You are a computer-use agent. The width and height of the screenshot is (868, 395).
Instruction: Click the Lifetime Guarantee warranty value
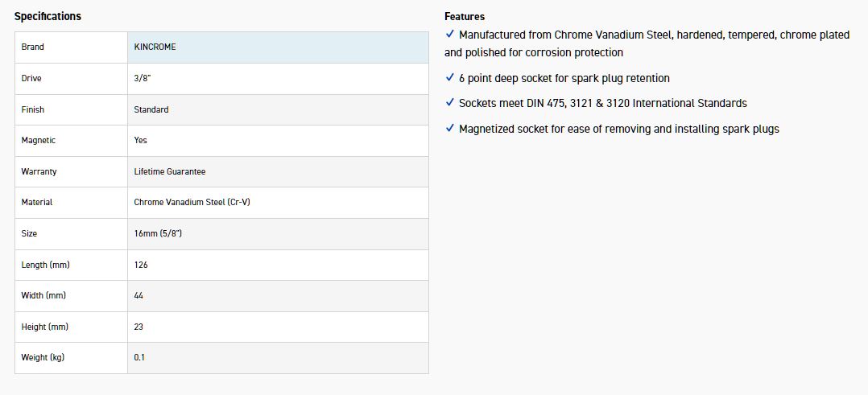coord(170,171)
